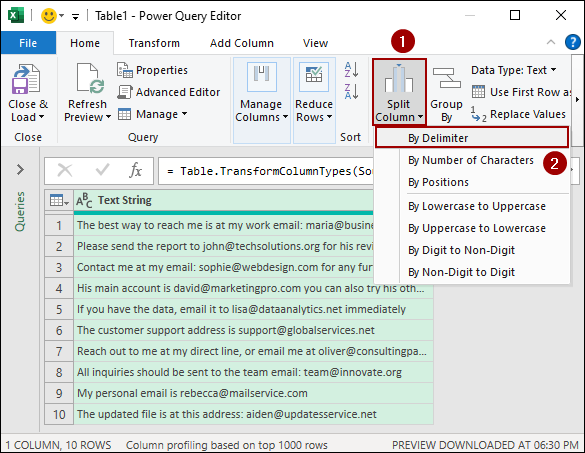The width and height of the screenshot is (585, 453).
Task: Click cell containing lisa@dataanalytics.net
Action: point(253,309)
